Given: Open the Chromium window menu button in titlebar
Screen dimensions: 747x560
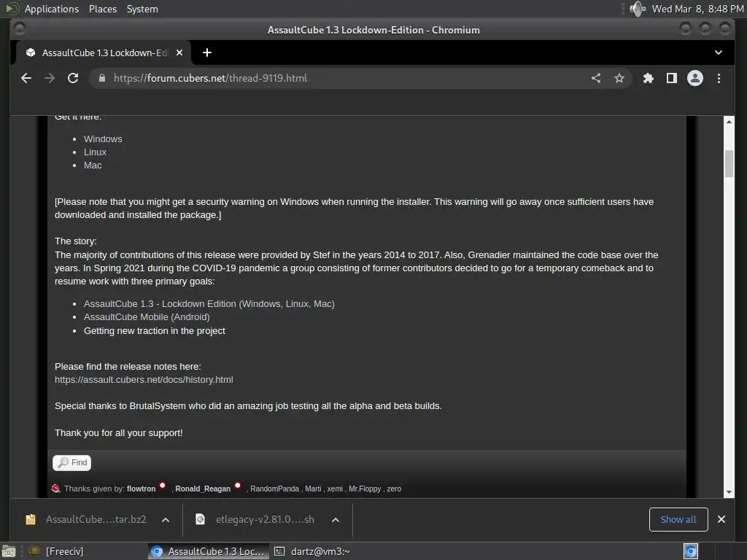Looking at the screenshot, I should click(x=20, y=29).
